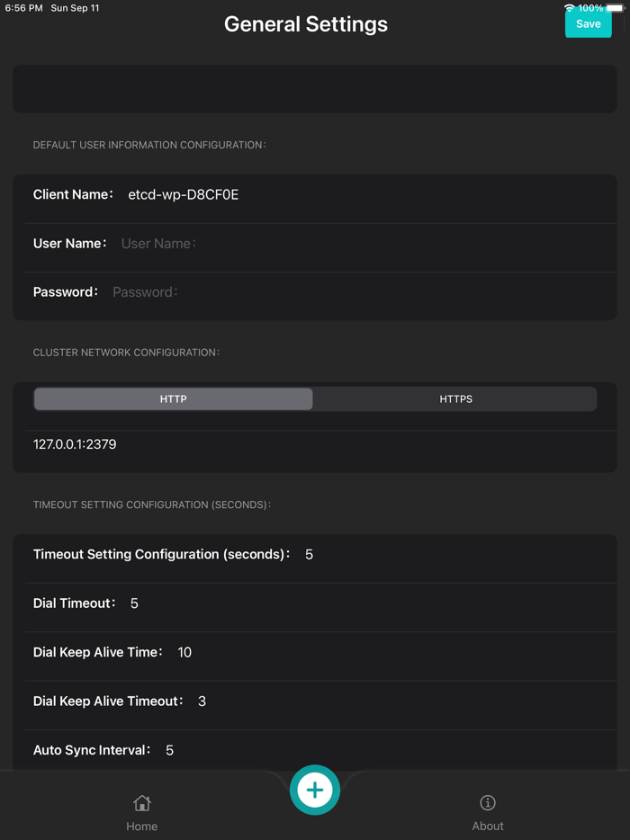
Task: Tap the empty top banner card
Action: [x=315, y=89]
